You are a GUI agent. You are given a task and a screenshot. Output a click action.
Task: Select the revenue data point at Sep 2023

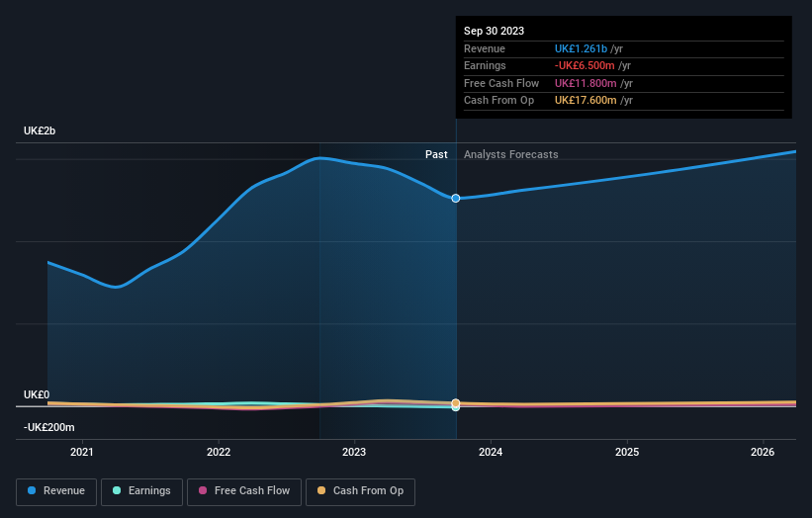pos(456,198)
